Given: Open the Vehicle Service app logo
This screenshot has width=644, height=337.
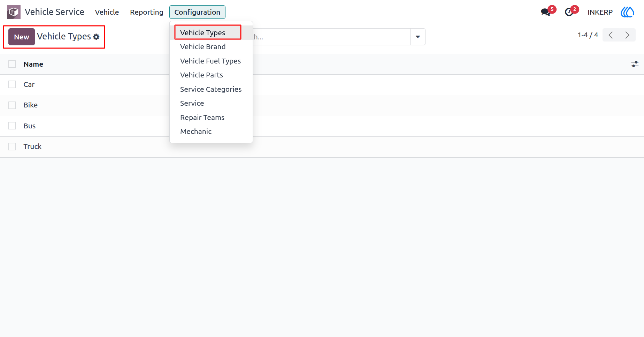Looking at the screenshot, I should [x=14, y=12].
